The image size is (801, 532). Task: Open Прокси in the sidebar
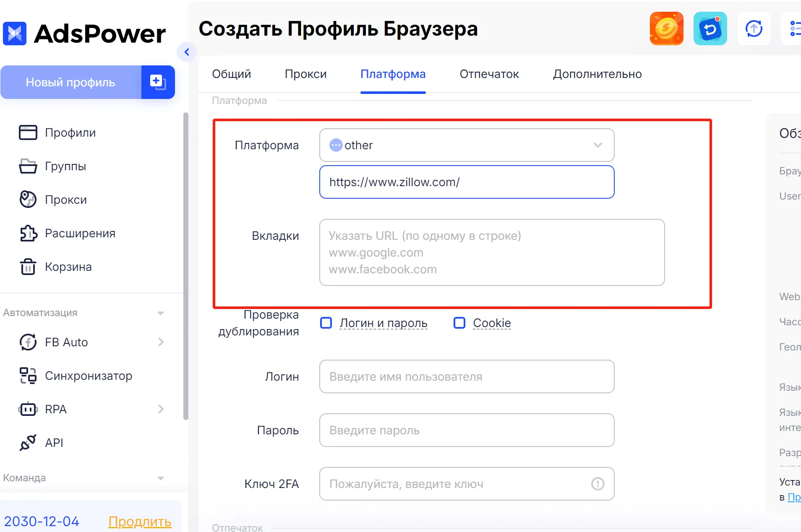(65, 200)
